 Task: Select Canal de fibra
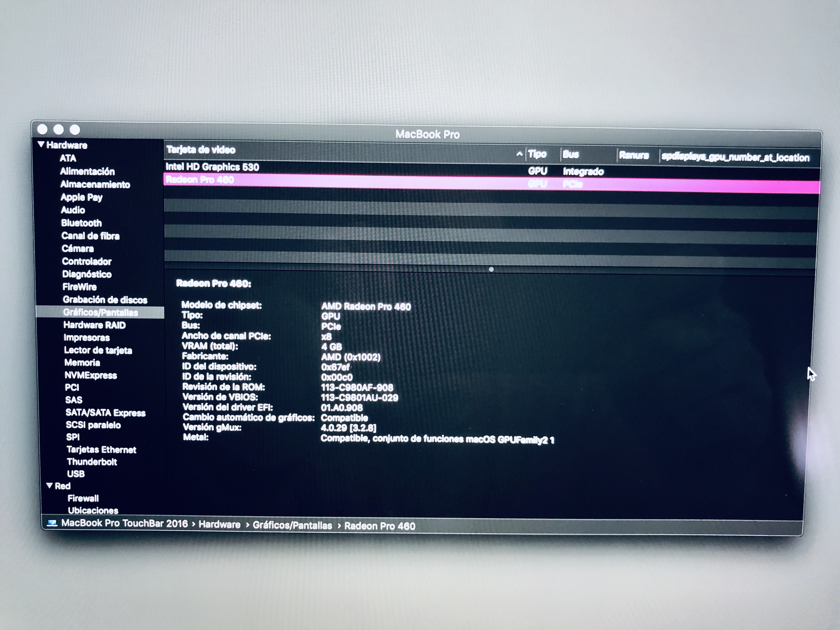(90, 236)
